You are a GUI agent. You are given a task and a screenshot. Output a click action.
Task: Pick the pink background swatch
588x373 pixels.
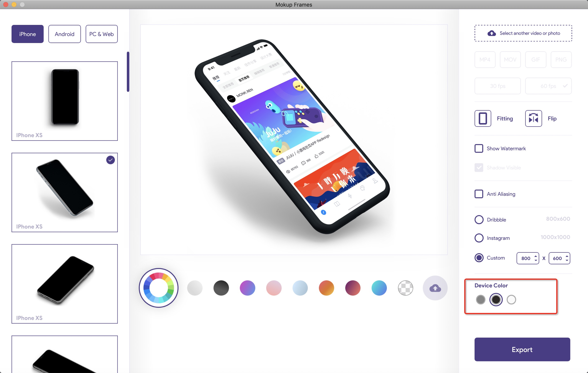tap(274, 288)
